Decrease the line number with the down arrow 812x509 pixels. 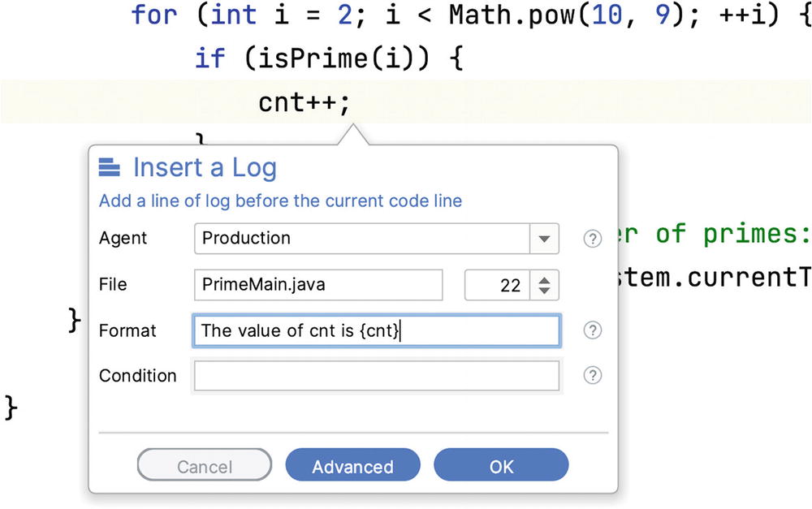pyautogui.click(x=544, y=291)
